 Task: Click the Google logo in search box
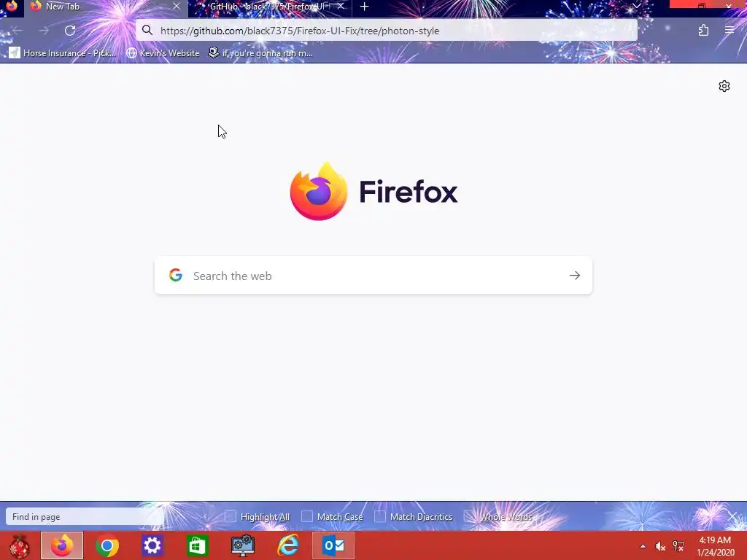click(176, 275)
